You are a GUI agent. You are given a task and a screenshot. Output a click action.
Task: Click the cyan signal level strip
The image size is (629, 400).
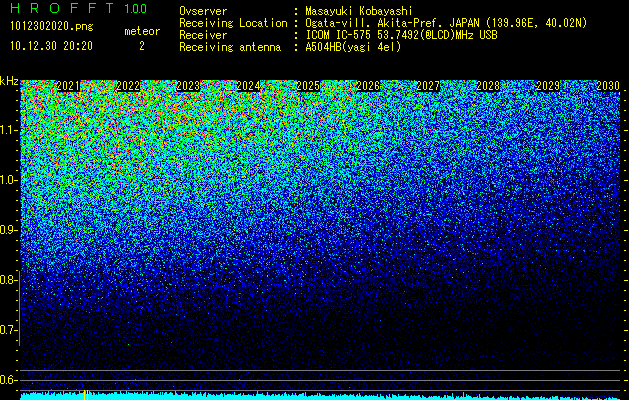click(320, 396)
